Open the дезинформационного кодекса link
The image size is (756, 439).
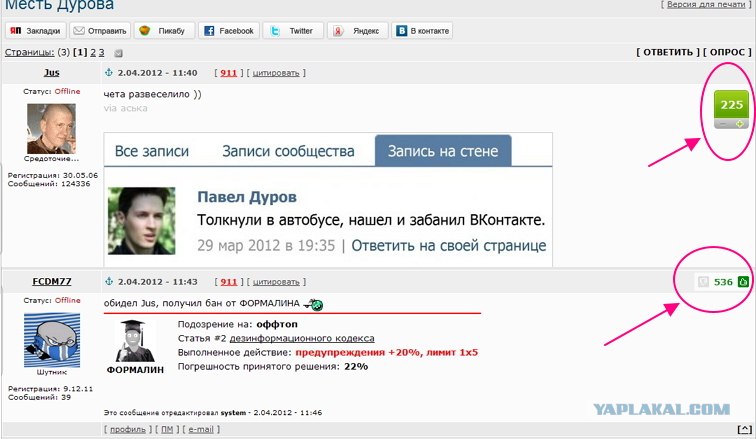302,338
